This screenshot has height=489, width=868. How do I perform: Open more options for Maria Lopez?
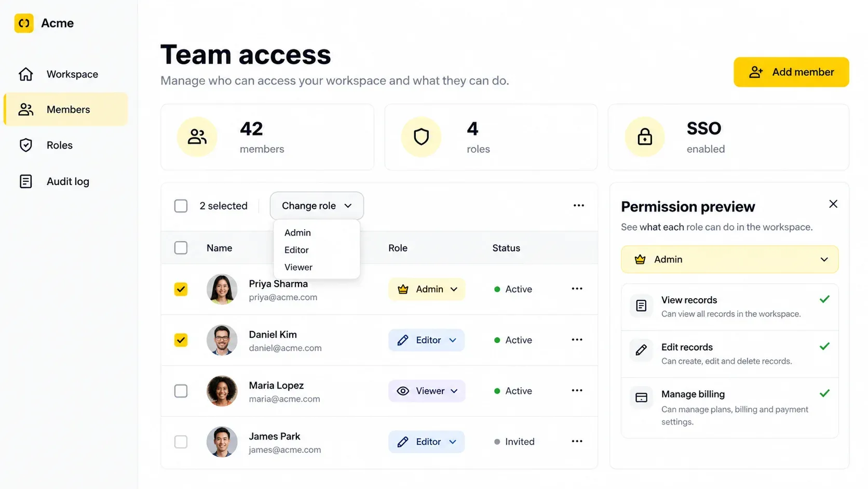click(577, 391)
